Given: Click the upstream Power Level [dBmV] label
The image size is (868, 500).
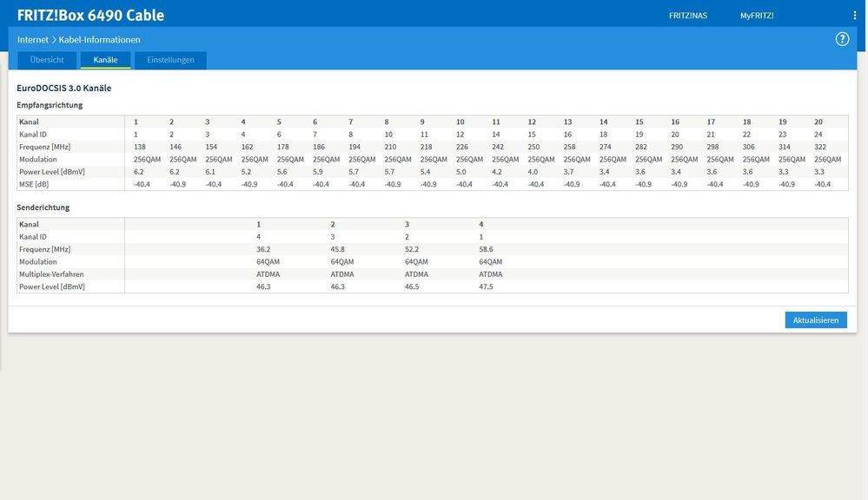Looking at the screenshot, I should (52, 286).
